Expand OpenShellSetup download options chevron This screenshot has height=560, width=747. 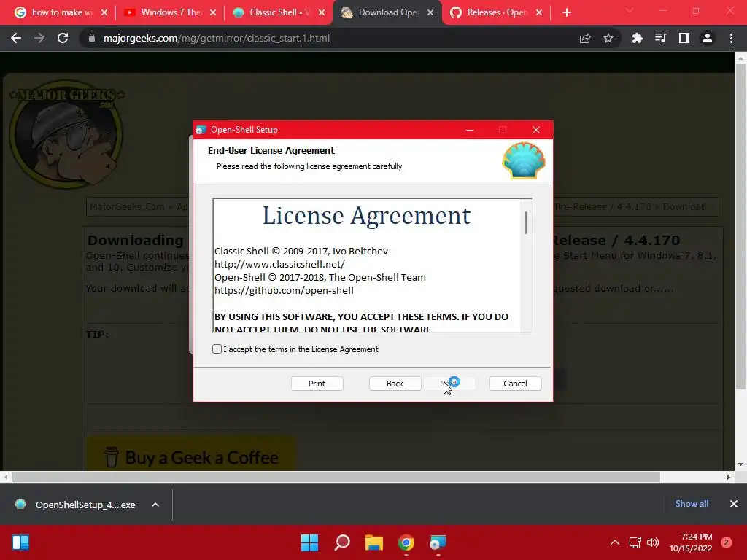coord(155,505)
